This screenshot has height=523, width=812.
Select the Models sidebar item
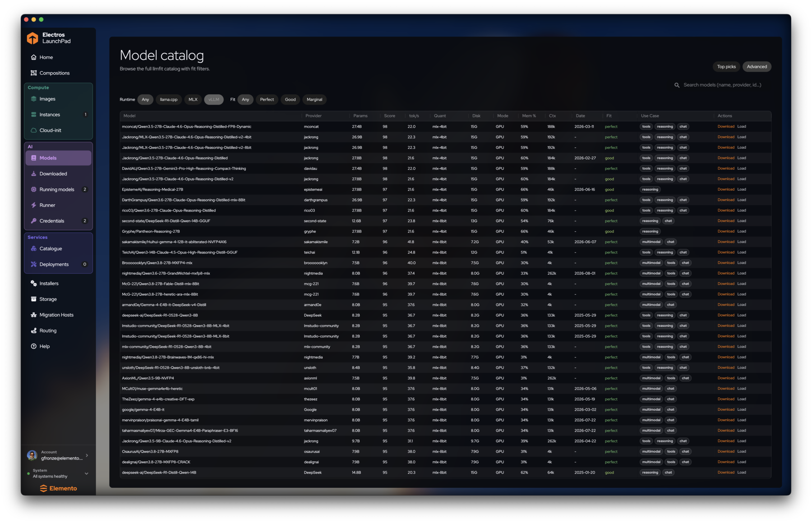point(58,158)
